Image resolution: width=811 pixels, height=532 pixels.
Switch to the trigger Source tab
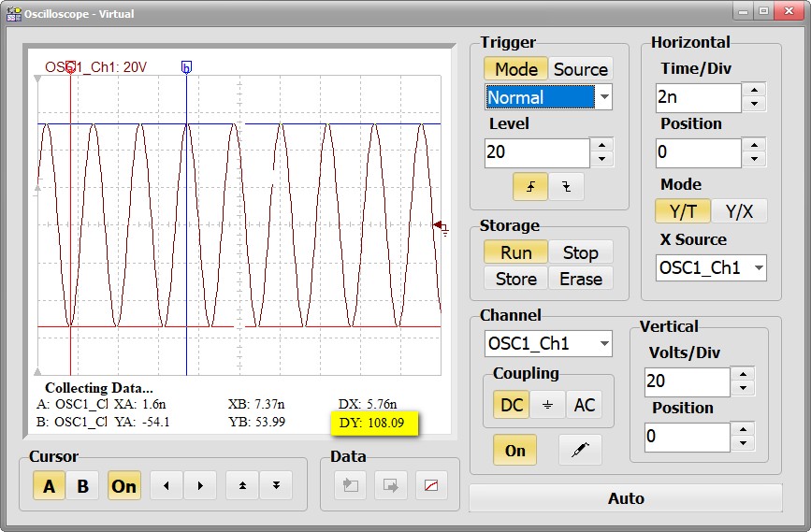coord(580,69)
